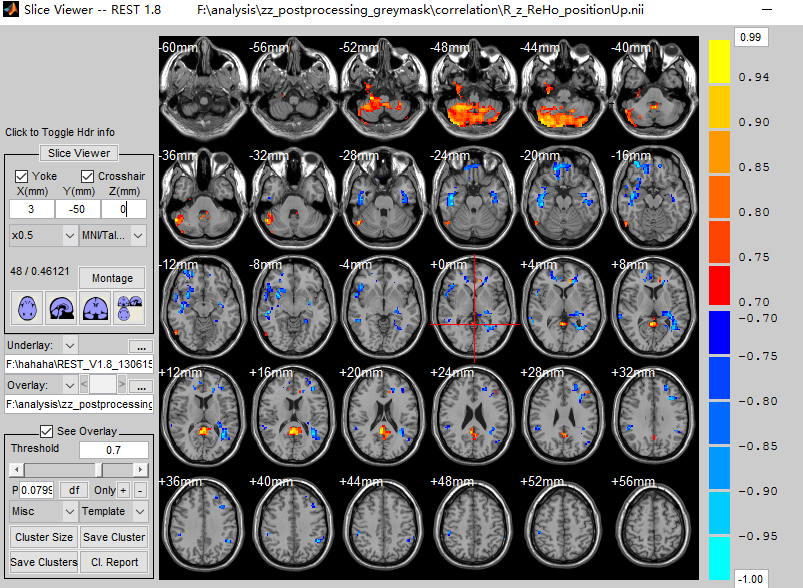Click the X(mm) coordinate field
The width and height of the screenshot is (803, 588).
[31, 209]
